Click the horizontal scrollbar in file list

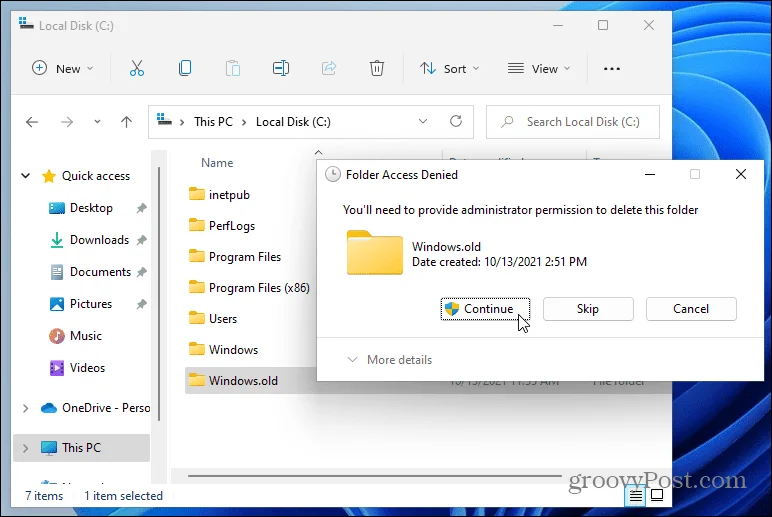pos(374,476)
